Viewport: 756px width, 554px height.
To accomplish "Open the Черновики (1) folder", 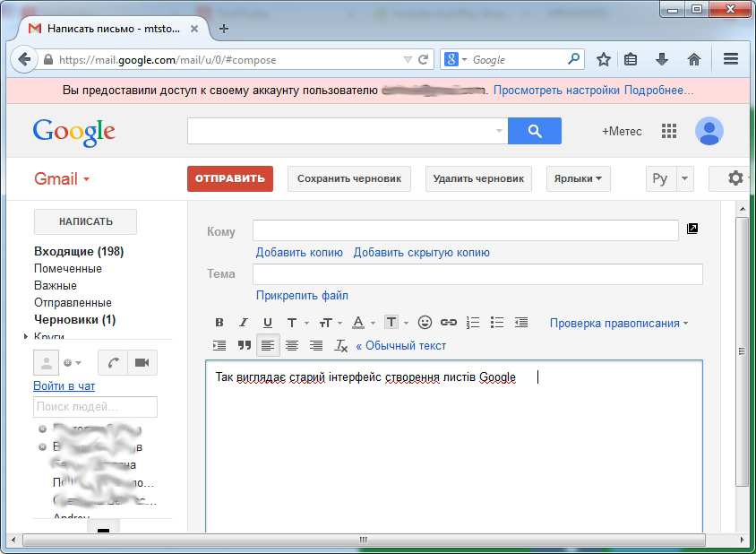I will point(74,319).
